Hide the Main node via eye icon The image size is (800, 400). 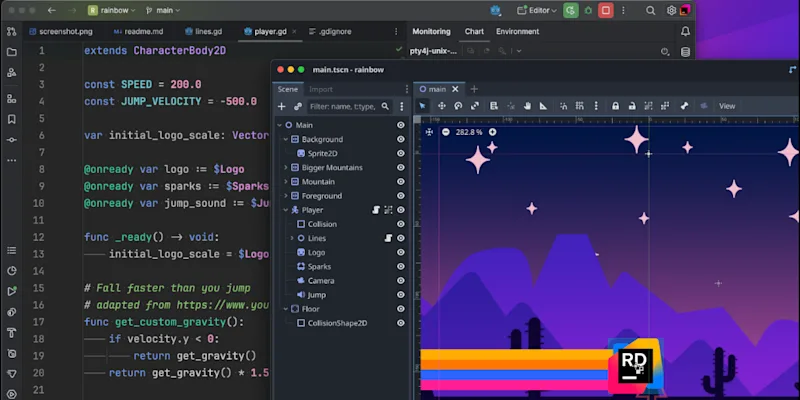[401, 125]
